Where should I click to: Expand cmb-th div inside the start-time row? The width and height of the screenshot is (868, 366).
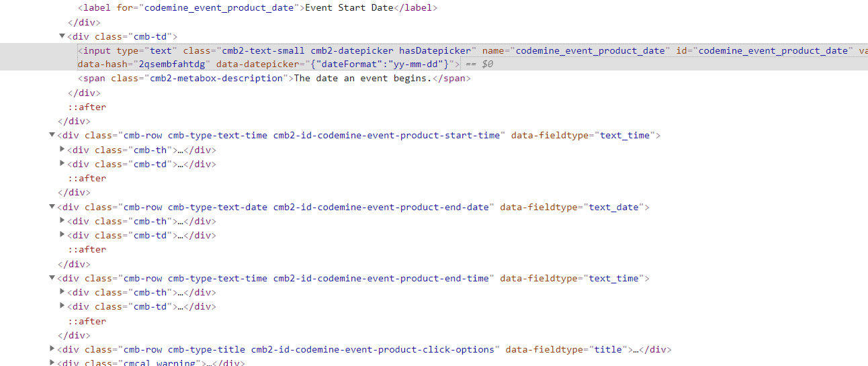tap(62, 150)
